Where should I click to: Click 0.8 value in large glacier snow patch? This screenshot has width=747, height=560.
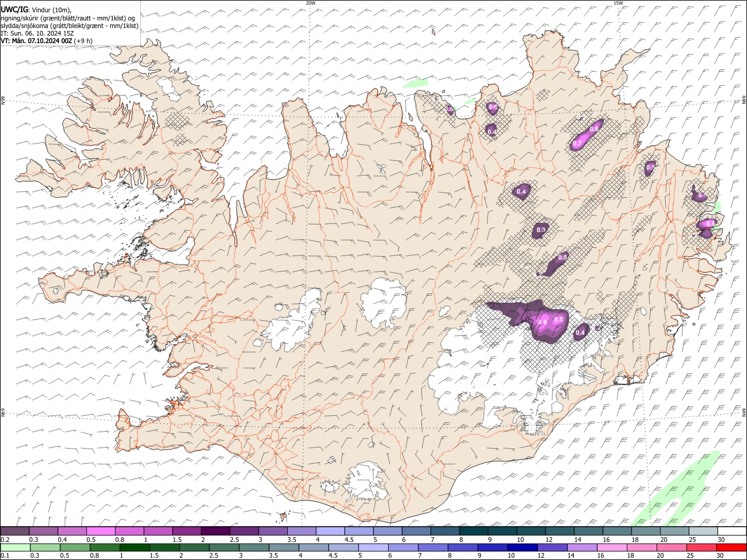[x=542, y=322]
